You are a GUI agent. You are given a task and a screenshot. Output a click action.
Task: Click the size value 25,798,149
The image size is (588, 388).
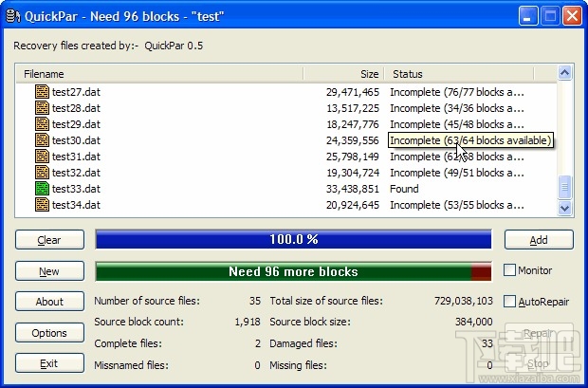[353, 157]
